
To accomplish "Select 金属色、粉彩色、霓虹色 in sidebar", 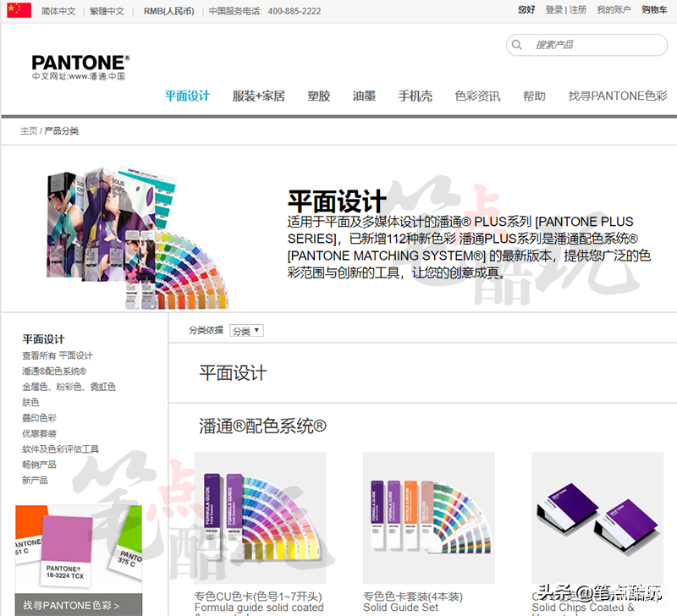I will tap(69, 387).
